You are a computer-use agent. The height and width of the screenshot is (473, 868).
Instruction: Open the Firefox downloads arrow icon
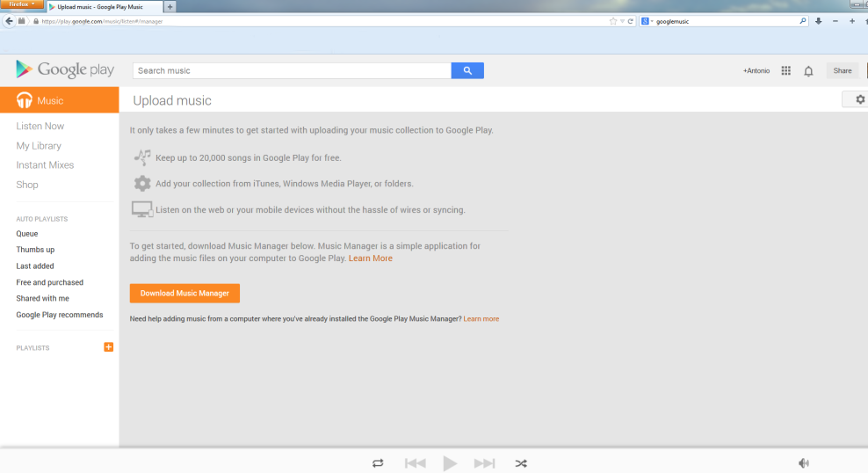pos(818,21)
